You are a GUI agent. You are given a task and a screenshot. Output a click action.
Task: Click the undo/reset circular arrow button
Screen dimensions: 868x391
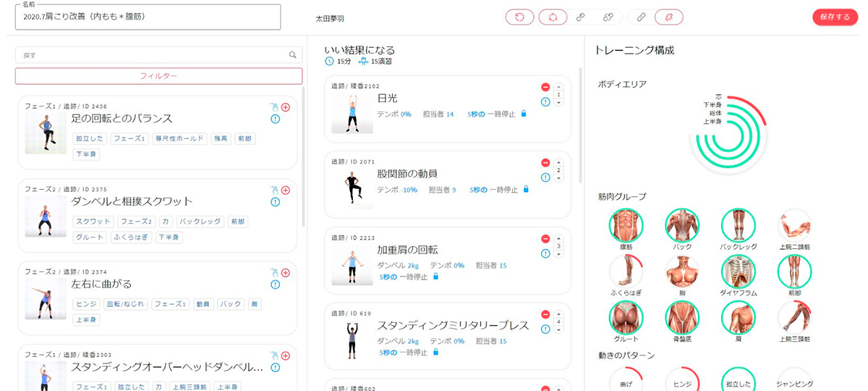519,17
